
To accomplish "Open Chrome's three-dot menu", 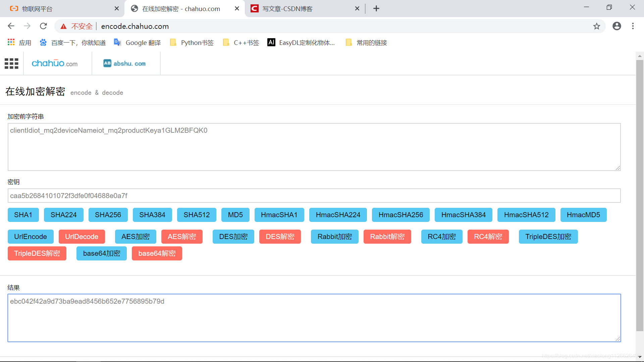I will (633, 26).
